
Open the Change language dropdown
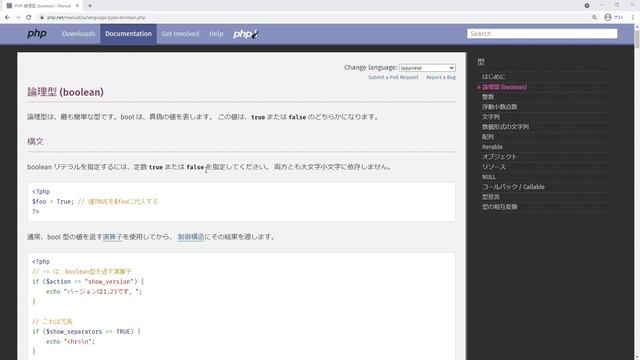tap(427, 68)
